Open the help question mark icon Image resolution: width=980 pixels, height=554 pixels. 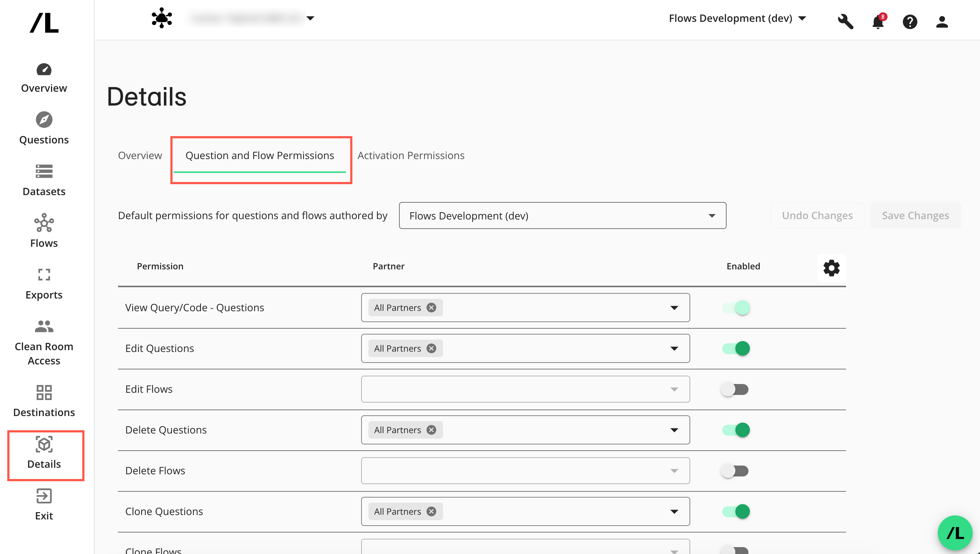[910, 22]
